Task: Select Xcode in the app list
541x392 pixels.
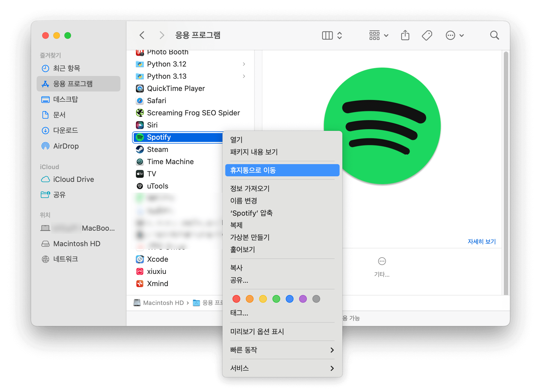Action: (x=178, y=259)
